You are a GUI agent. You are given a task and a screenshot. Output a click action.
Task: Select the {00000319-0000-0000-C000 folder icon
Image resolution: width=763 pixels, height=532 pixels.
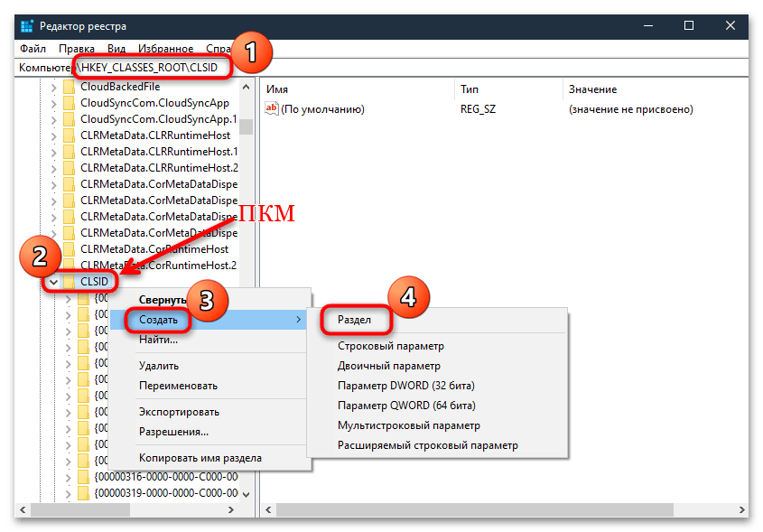point(84,493)
